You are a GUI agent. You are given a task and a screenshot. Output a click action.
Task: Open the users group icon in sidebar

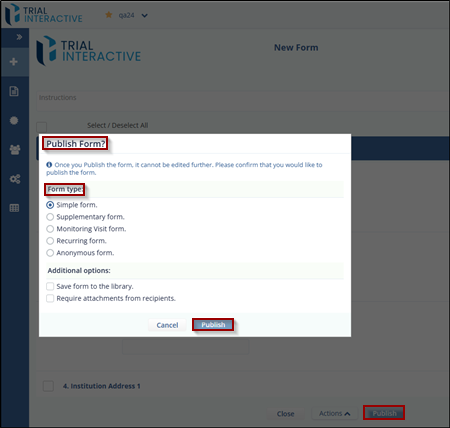point(15,150)
